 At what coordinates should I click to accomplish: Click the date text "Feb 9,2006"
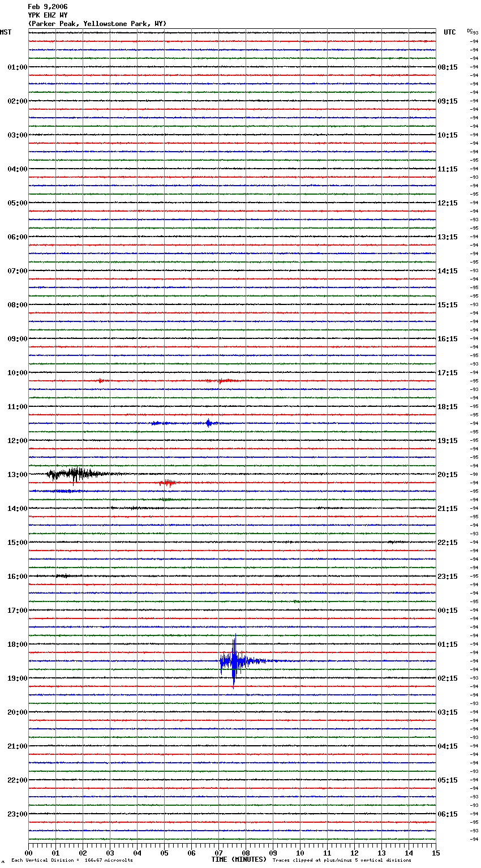click(x=48, y=7)
